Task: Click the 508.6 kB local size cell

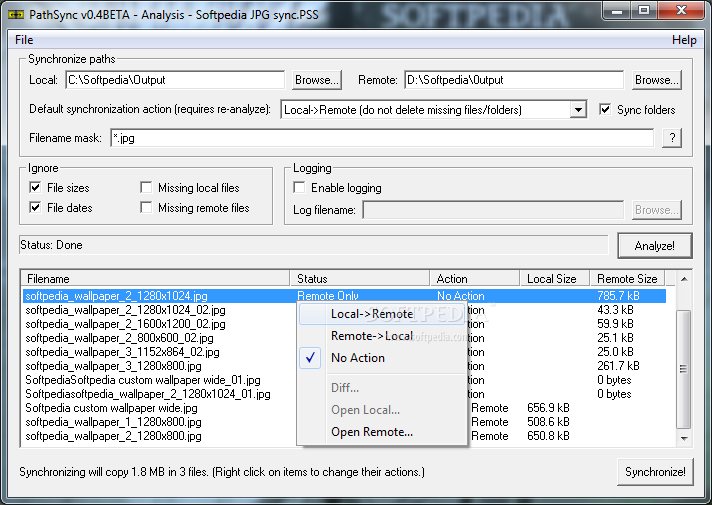Action: 548,422
